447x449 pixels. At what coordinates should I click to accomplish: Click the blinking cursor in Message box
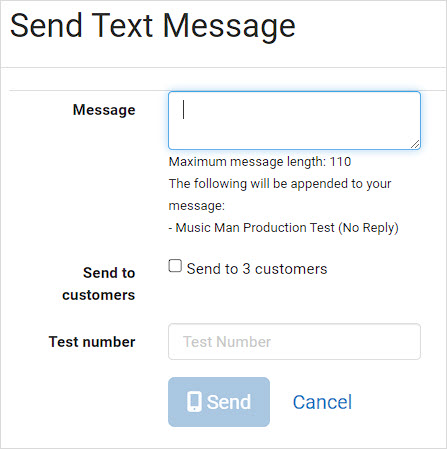tap(183, 109)
